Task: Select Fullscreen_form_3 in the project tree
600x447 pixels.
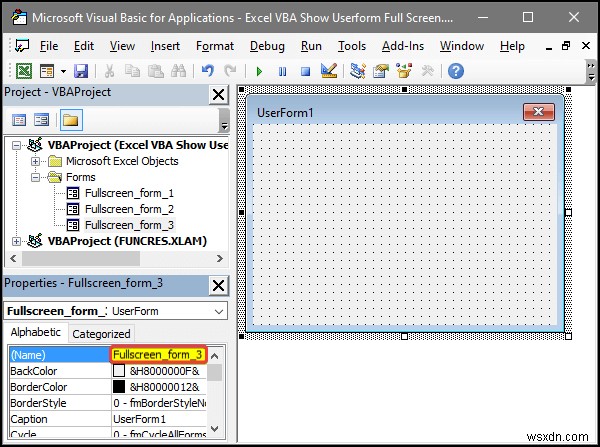Action: pos(129,225)
